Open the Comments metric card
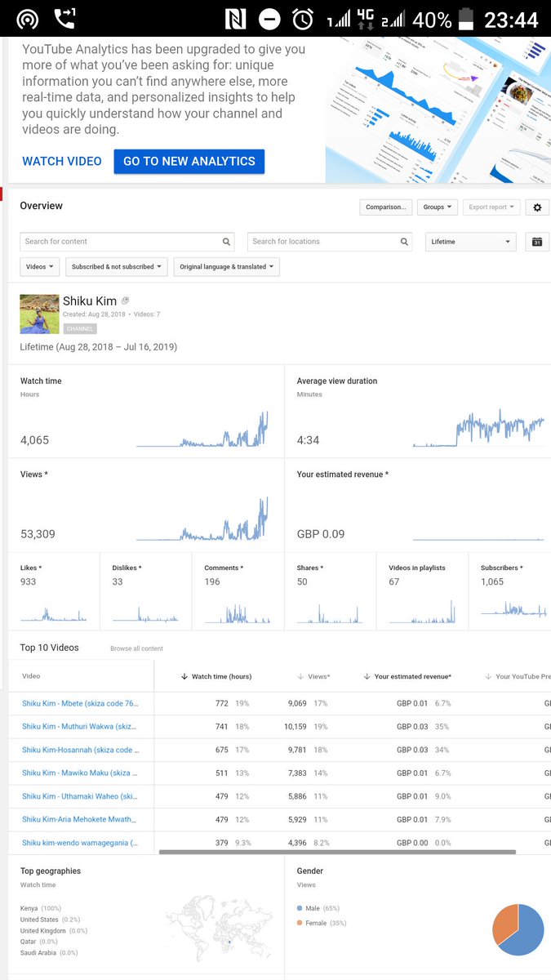The width and height of the screenshot is (551, 980). tap(238, 591)
